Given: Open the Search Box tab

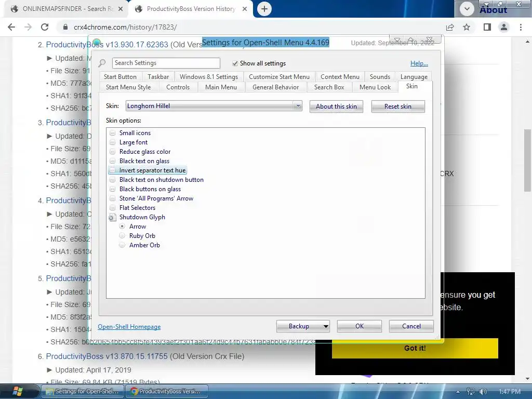Looking at the screenshot, I should pos(329,87).
